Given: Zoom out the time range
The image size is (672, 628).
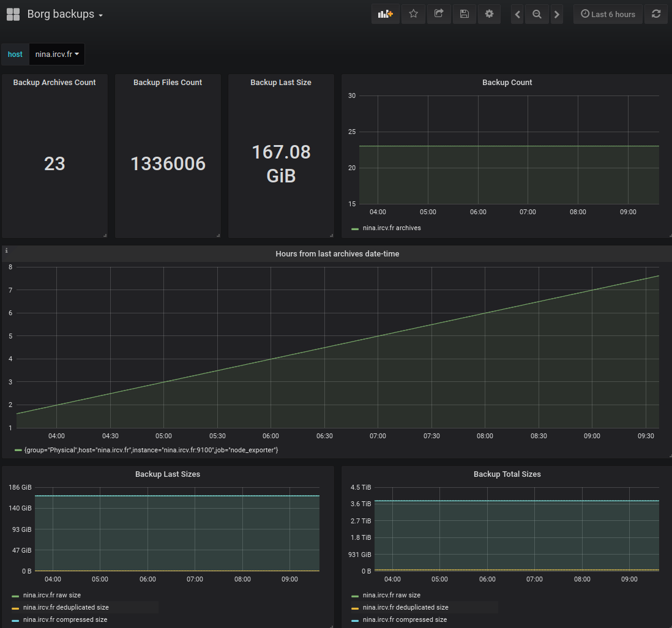Looking at the screenshot, I should click(x=537, y=14).
